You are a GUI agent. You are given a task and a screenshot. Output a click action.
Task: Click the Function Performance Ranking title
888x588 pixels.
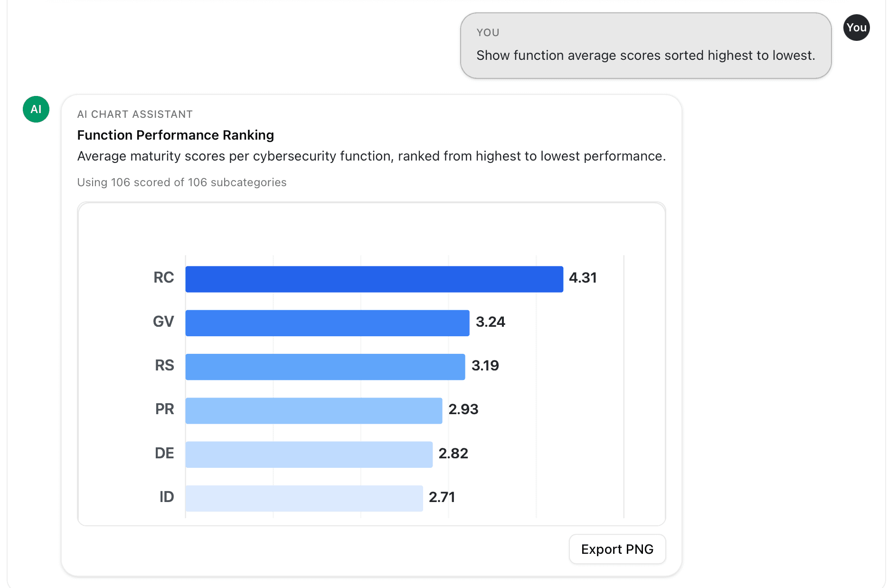click(175, 135)
